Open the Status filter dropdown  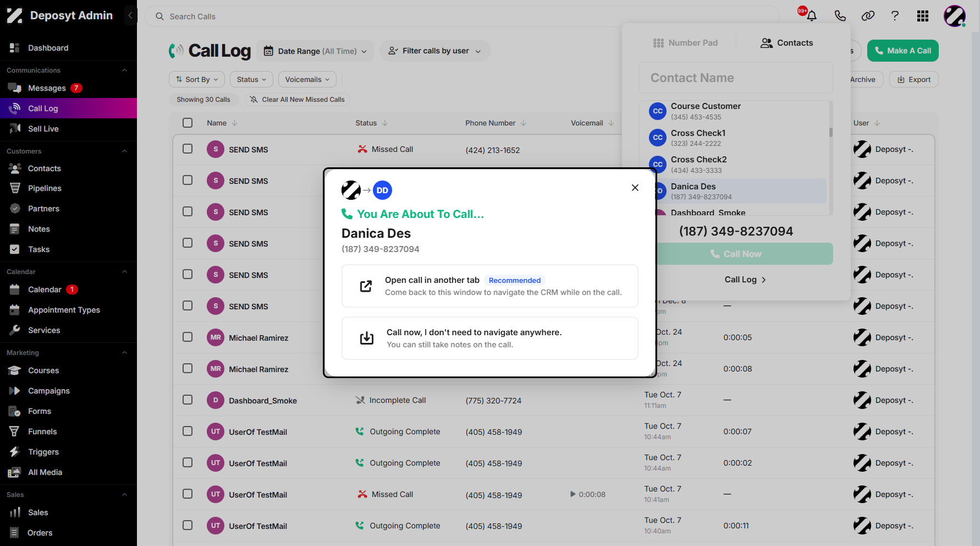251,79
